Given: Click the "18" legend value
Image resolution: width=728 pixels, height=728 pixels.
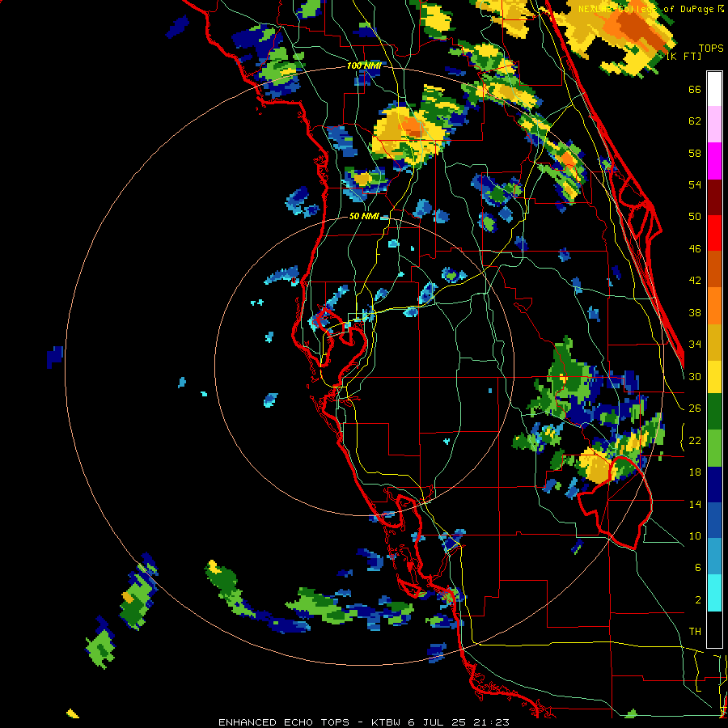Looking at the screenshot, I should pos(695,472).
